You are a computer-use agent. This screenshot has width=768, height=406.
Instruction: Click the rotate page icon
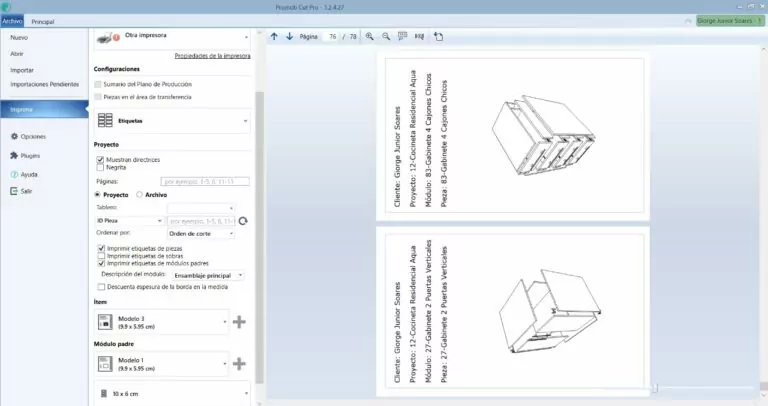click(x=438, y=36)
